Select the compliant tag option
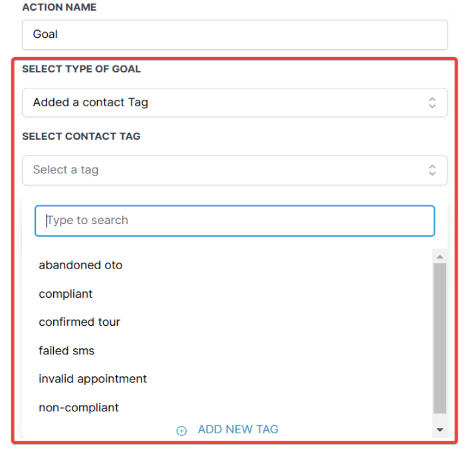 coord(66,294)
